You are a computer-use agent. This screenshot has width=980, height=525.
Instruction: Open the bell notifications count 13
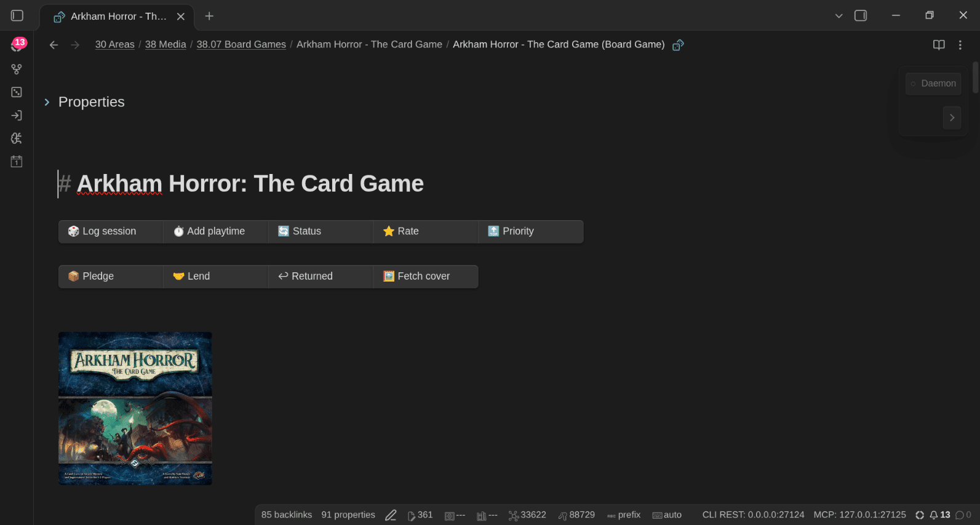click(940, 515)
